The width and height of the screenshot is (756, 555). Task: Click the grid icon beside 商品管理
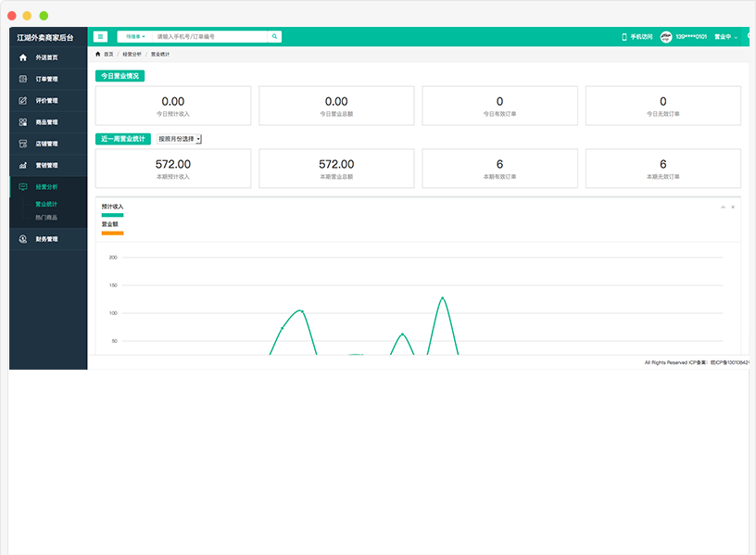(x=22, y=122)
